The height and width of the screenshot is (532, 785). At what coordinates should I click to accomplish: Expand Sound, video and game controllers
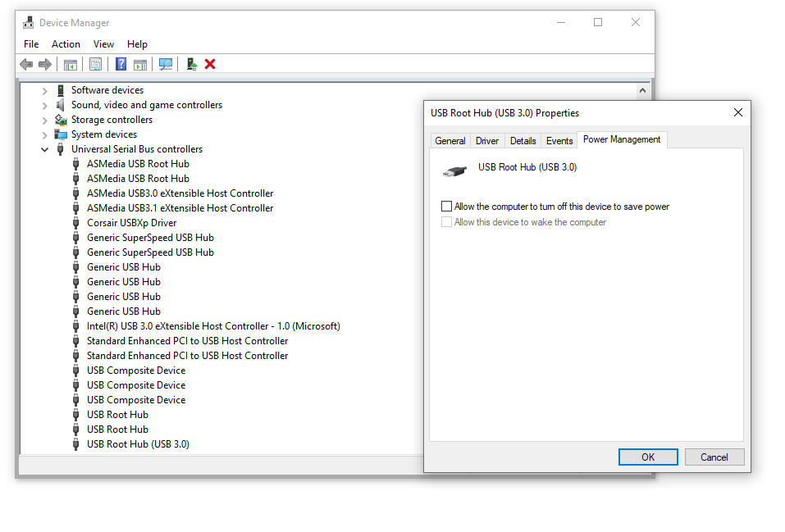pos(44,106)
